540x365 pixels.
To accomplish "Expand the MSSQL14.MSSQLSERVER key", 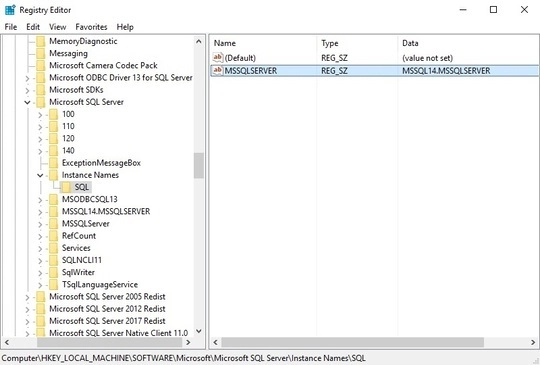I will click(40, 212).
